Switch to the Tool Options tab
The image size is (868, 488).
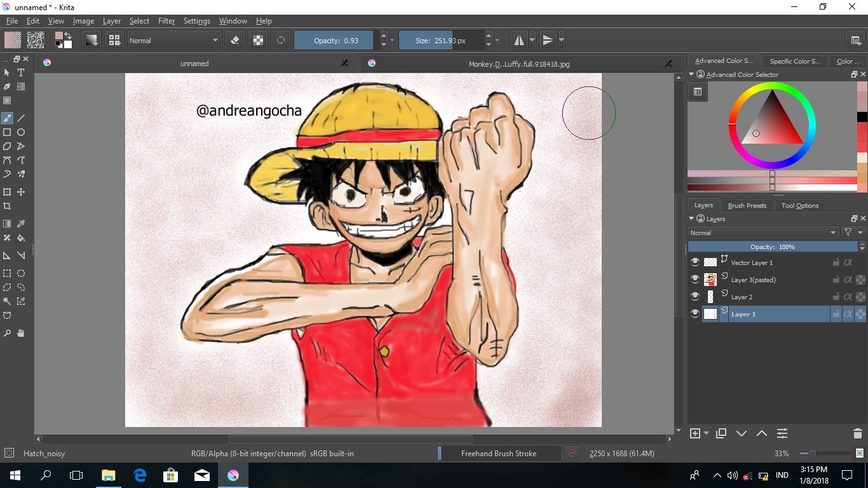(x=800, y=205)
